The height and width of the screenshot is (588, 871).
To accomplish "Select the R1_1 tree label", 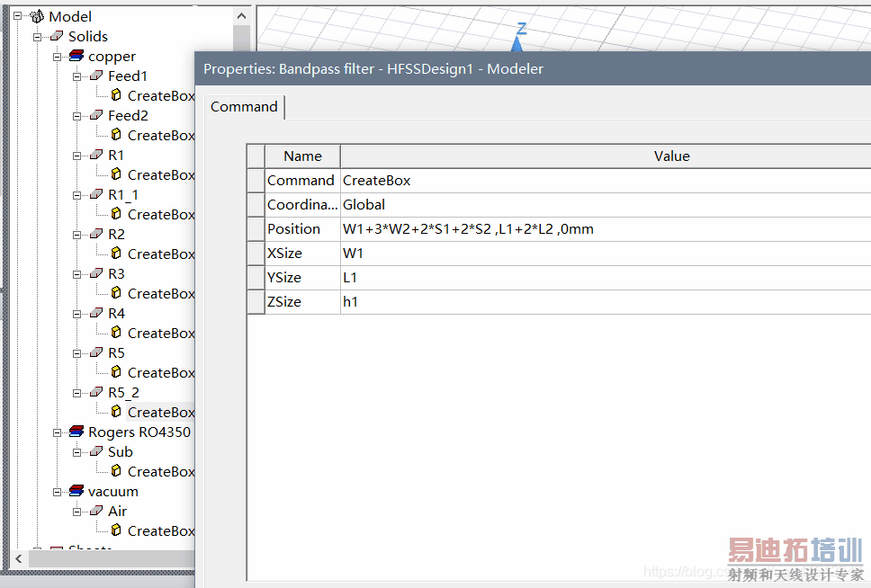I will pyautogui.click(x=123, y=194).
